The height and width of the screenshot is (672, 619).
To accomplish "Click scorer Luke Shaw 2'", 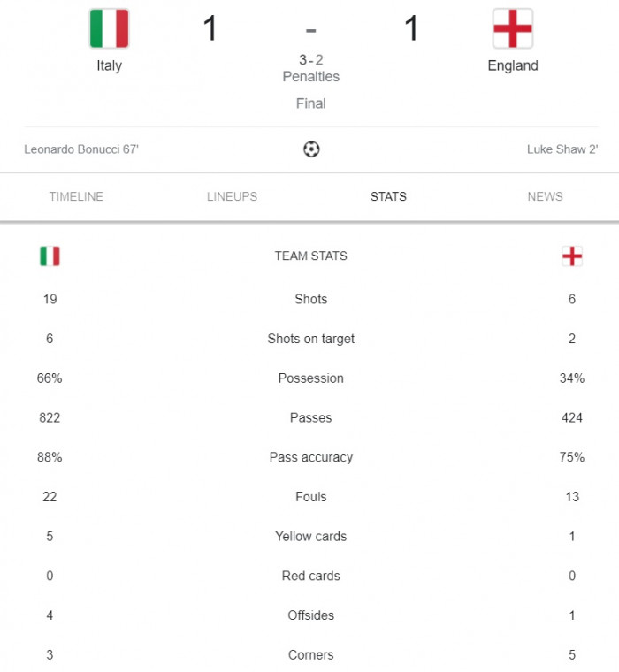I will pos(562,149).
